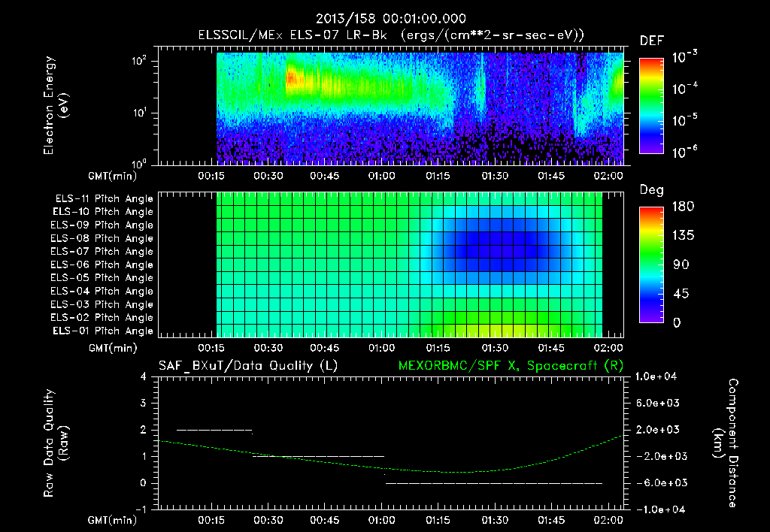The height and width of the screenshot is (532, 770).
Task: Select the ELS-11 Pitch Angle row label
Action: coord(104,199)
